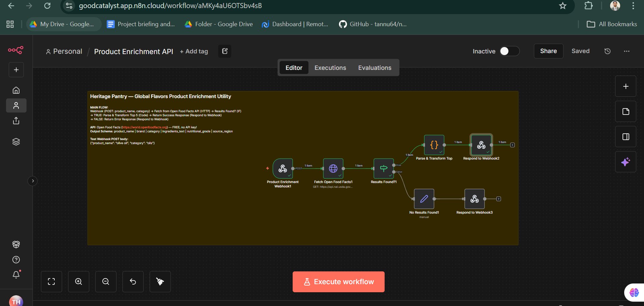
Task: Click the zoom out canvas icon
Action: click(106, 282)
